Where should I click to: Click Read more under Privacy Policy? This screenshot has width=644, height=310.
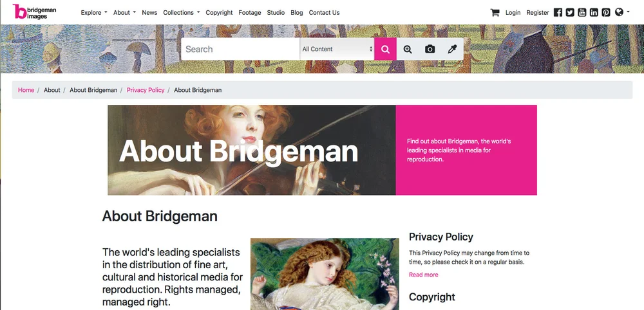click(424, 275)
